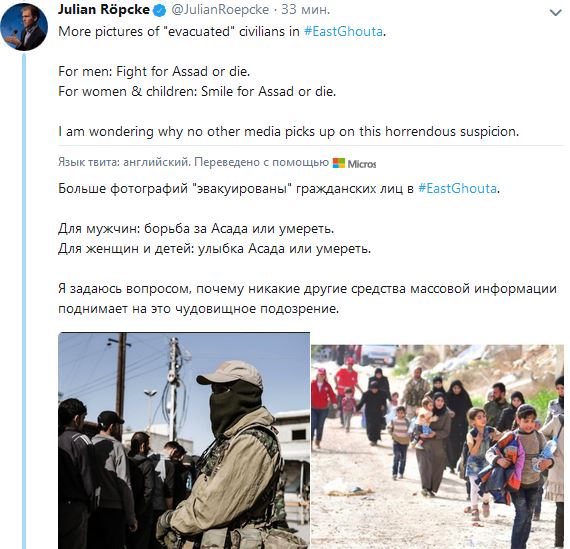Open the #EastGhouta hashtag in the English tweet
570x549 pixels.
pyautogui.click(x=343, y=32)
